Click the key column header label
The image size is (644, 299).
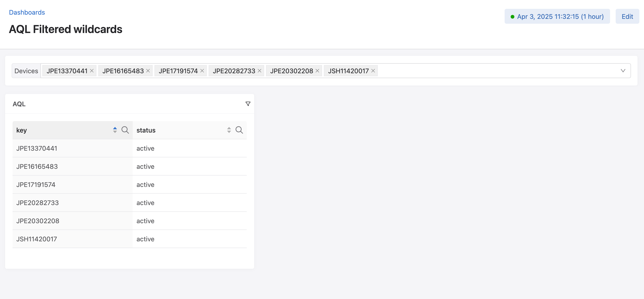tap(22, 130)
